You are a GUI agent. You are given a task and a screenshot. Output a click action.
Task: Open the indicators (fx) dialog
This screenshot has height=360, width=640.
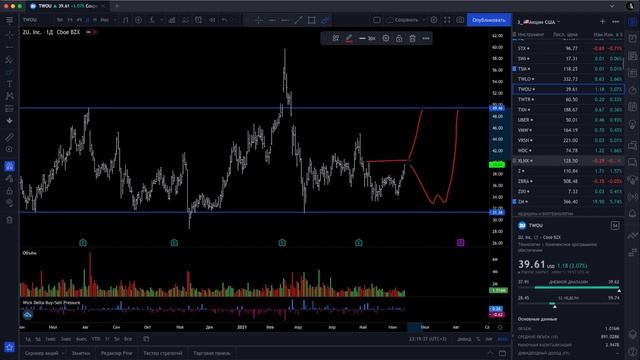152,20
